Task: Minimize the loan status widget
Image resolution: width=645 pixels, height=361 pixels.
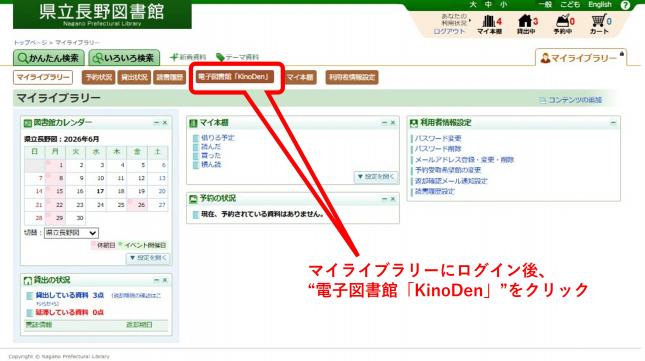Action: [x=156, y=280]
